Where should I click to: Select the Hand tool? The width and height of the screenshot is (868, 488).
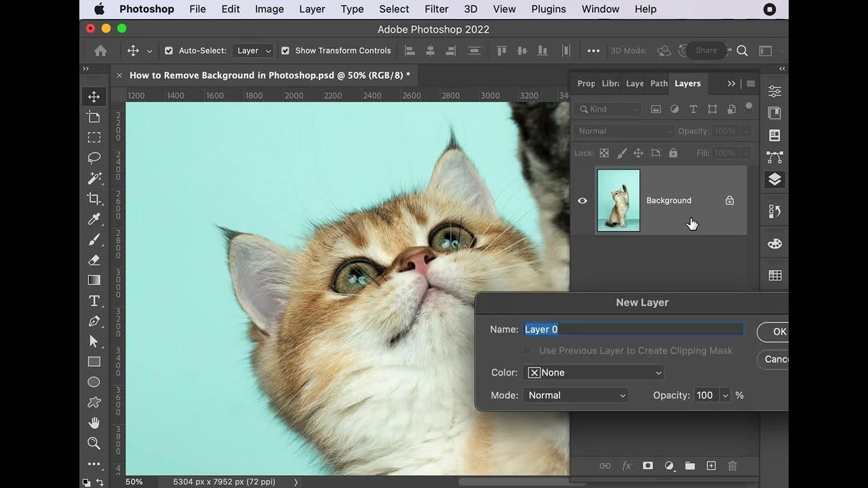(94, 423)
